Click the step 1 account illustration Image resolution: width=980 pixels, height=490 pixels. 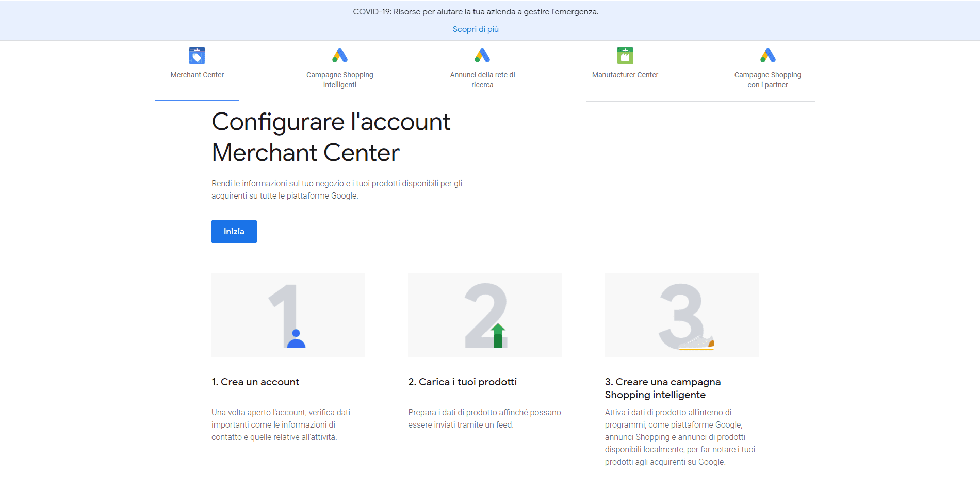(288, 315)
